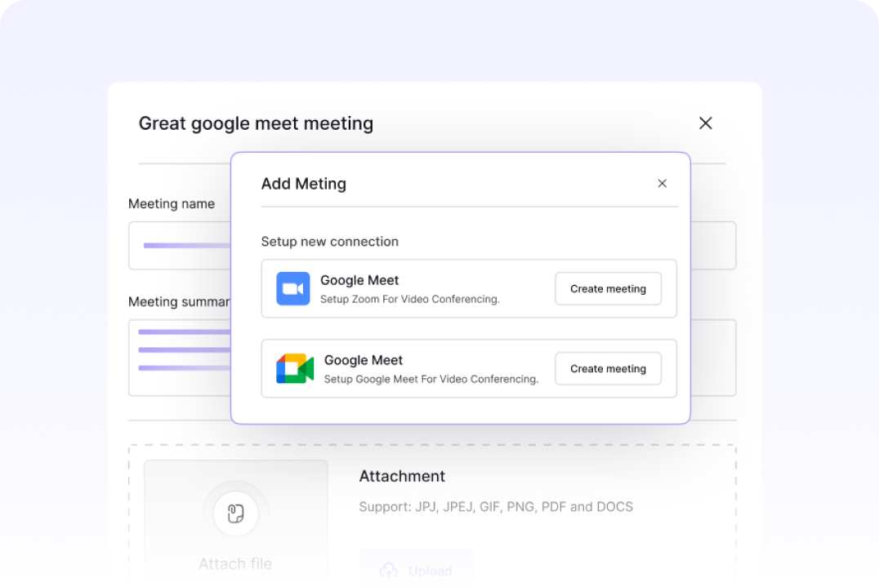Click Setup Google Meet For Video Conferencing text
The height and width of the screenshot is (588, 879).
(431, 380)
